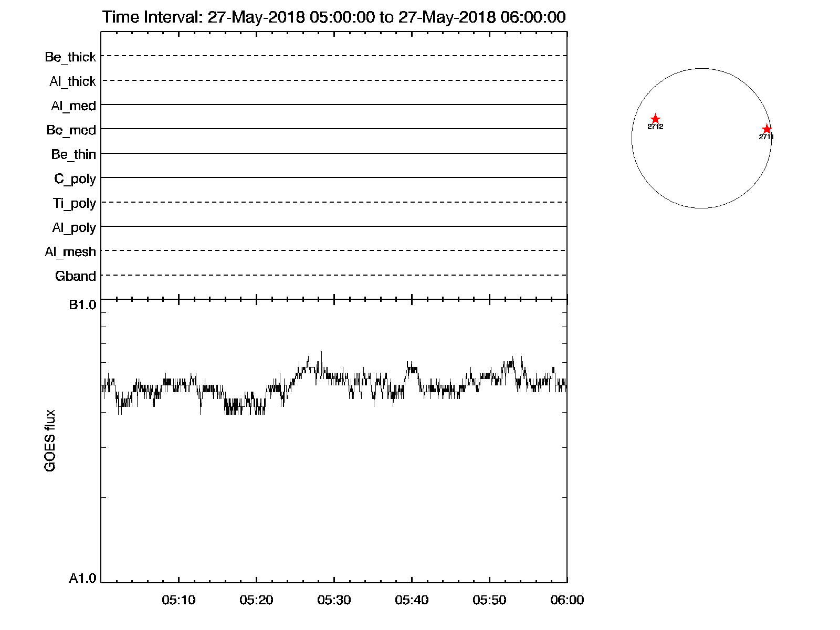Click the Al_med filter row label
The image size is (840, 630).
73,106
